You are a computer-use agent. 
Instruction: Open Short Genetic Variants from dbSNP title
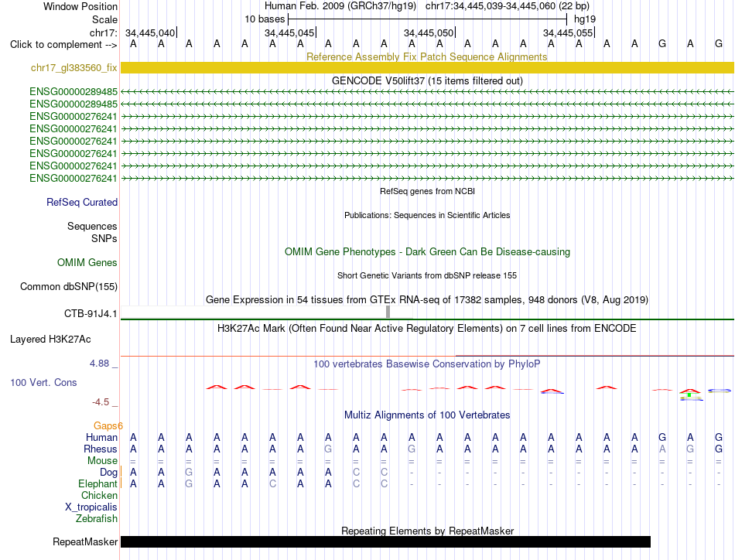click(x=427, y=275)
